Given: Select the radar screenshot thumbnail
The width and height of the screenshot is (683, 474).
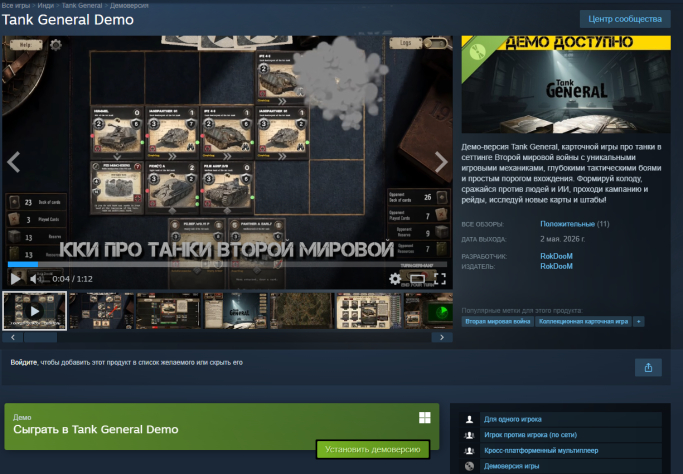Looking at the screenshot, I should (x=428, y=311).
